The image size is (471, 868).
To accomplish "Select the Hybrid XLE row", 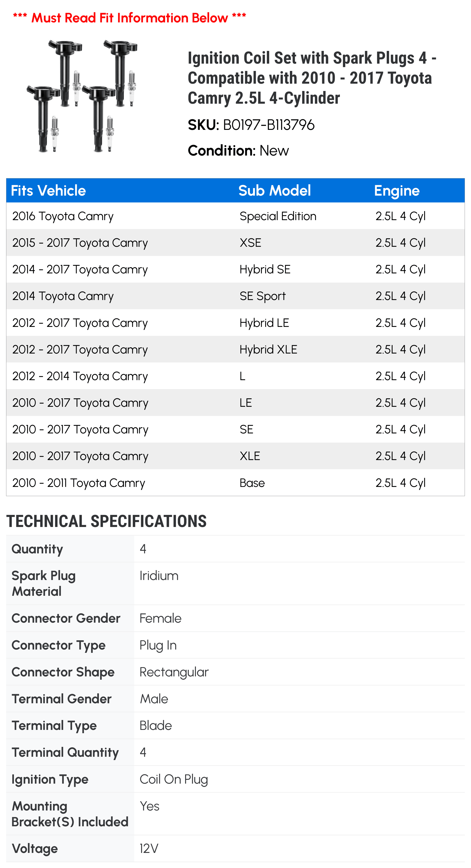I will pyautogui.click(x=235, y=350).
